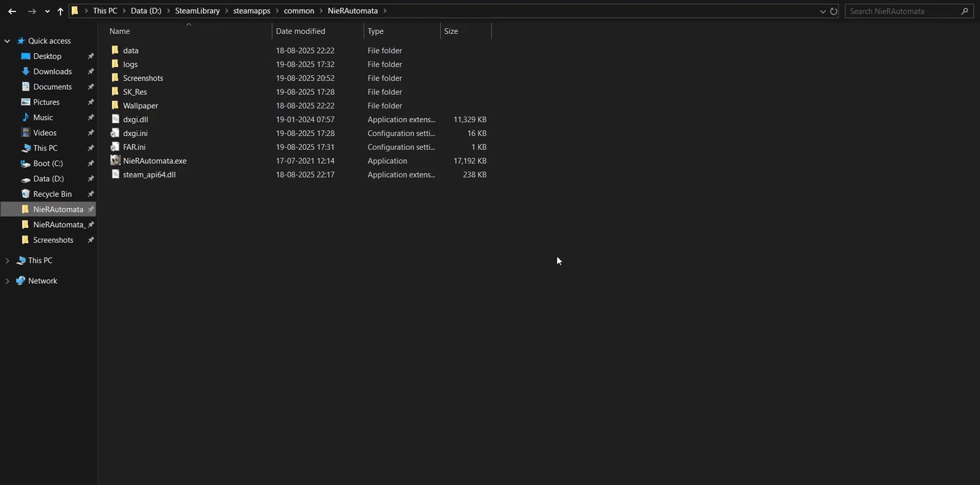Navigate up one folder level
The height and width of the screenshot is (485, 980).
click(61, 11)
